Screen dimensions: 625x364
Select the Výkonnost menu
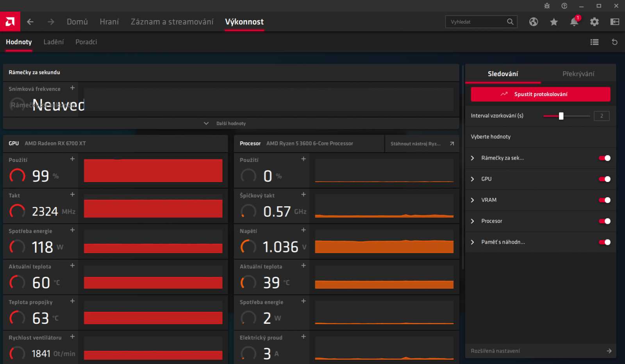click(245, 22)
